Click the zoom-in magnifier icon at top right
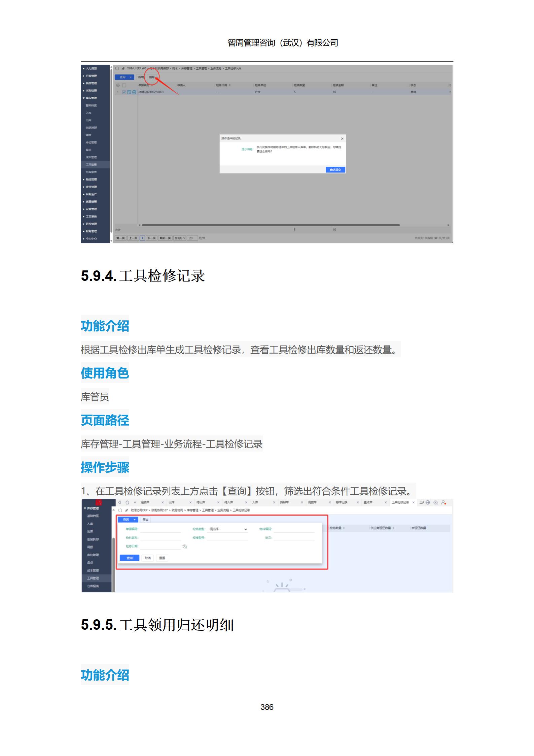 click(x=435, y=502)
